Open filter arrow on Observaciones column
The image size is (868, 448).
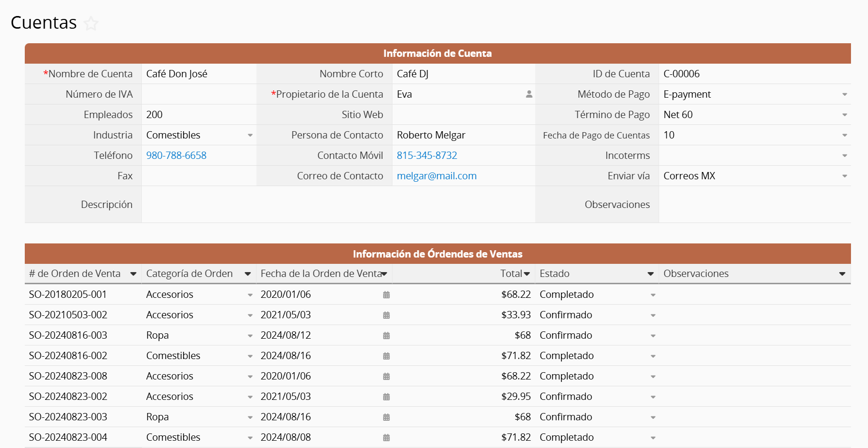pos(842,274)
